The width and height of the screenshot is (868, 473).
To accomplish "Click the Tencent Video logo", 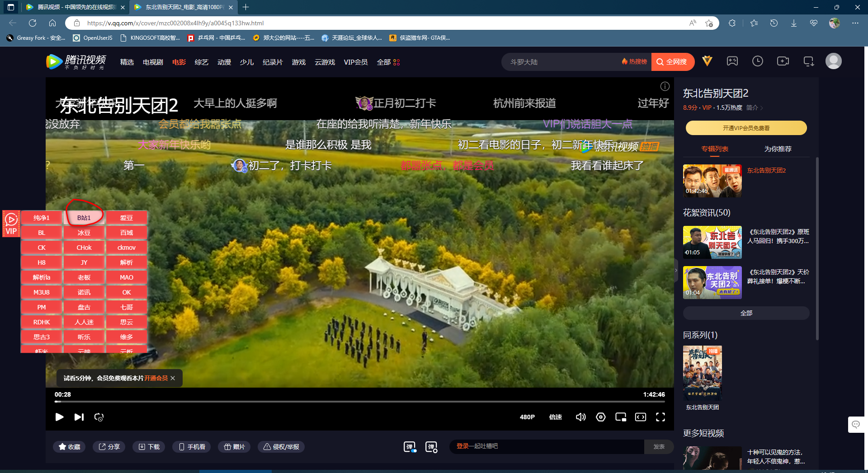I will pyautogui.click(x=76, y=61).
